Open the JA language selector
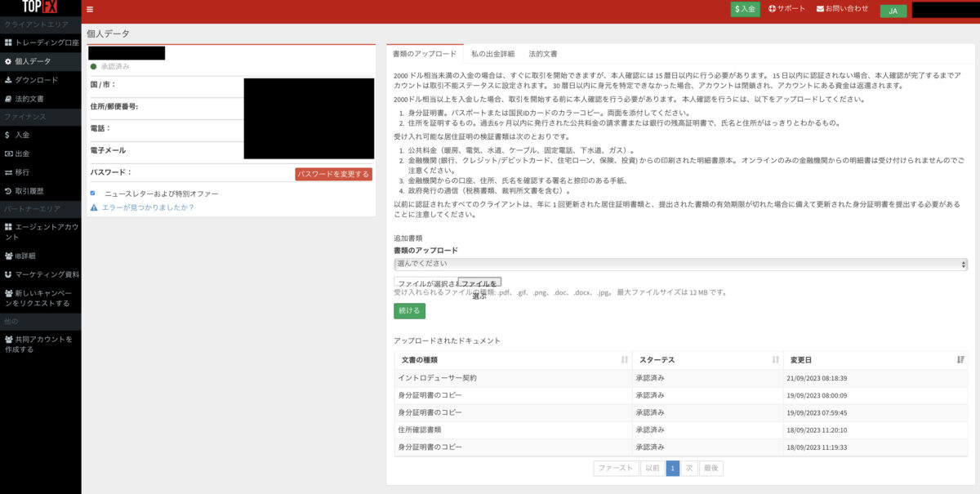 pos(893,11)
